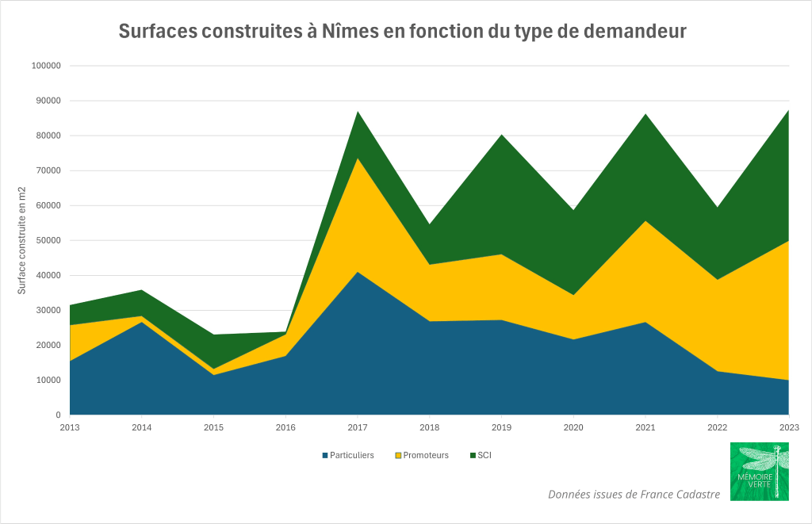Select the SCI legend label

coord(485,455)
